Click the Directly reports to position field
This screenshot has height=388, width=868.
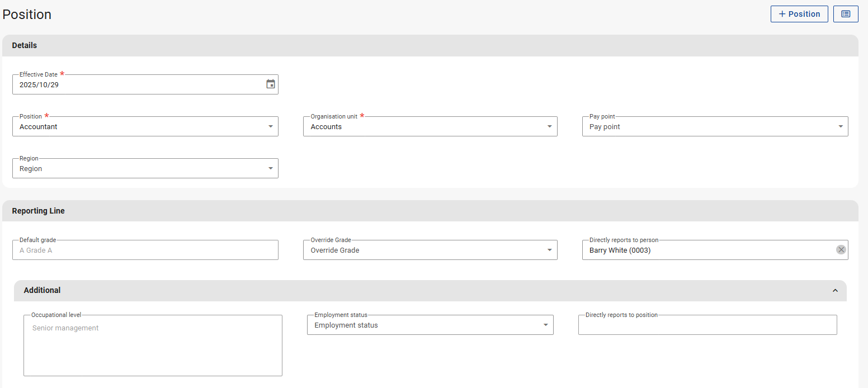coord(707,325)
